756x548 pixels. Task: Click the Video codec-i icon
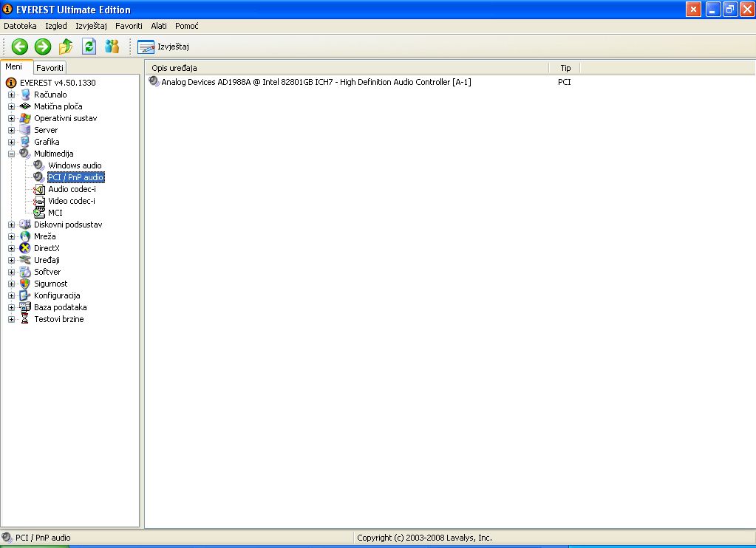39,201
